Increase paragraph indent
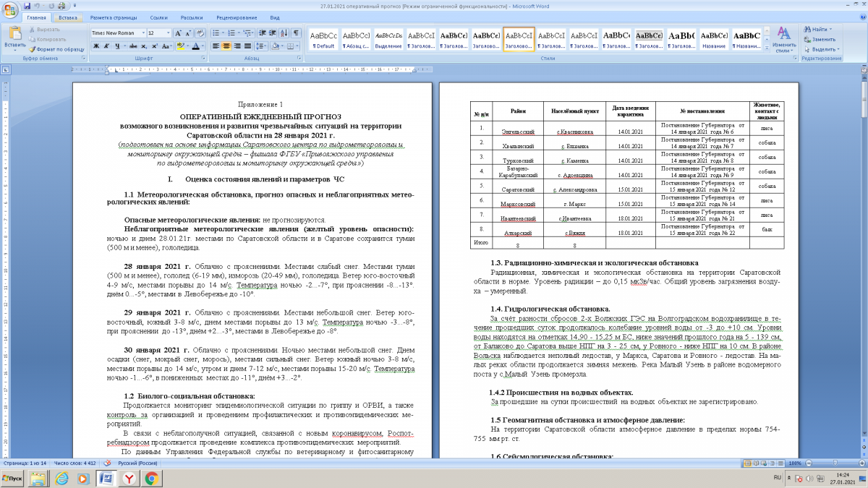 [273, 33]
